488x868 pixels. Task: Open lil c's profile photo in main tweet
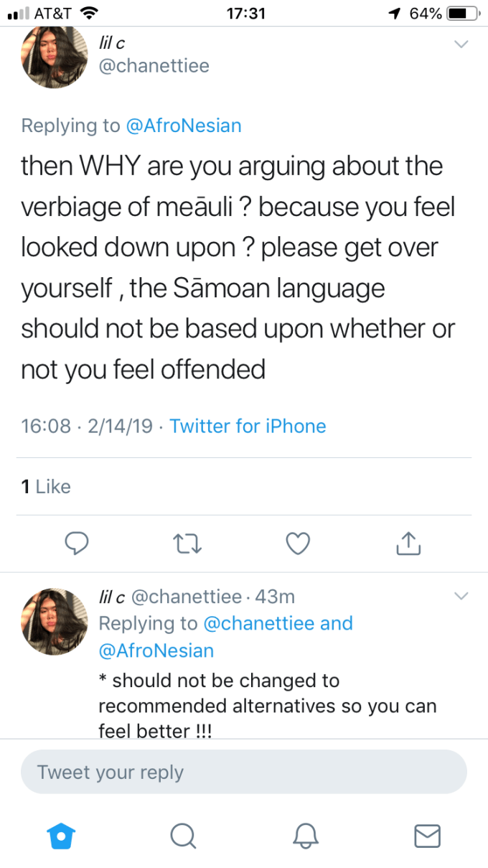[x=55, y=56]
